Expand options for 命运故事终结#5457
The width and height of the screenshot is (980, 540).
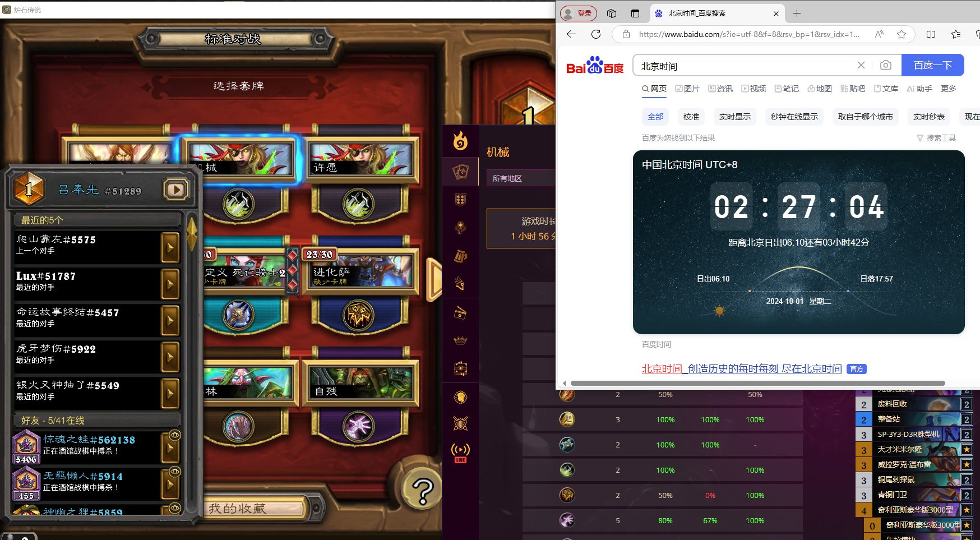(x=170, y=320)
